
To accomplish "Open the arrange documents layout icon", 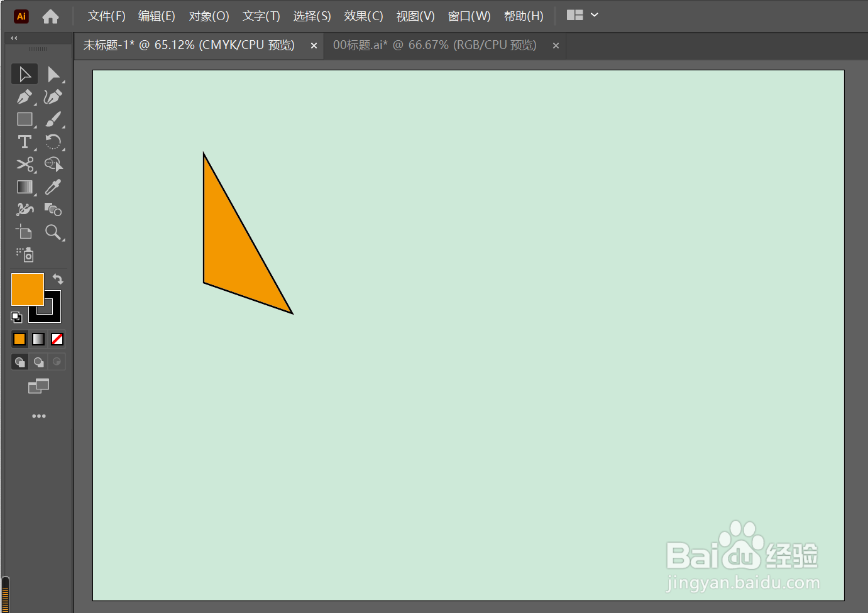I will (575, 15).
